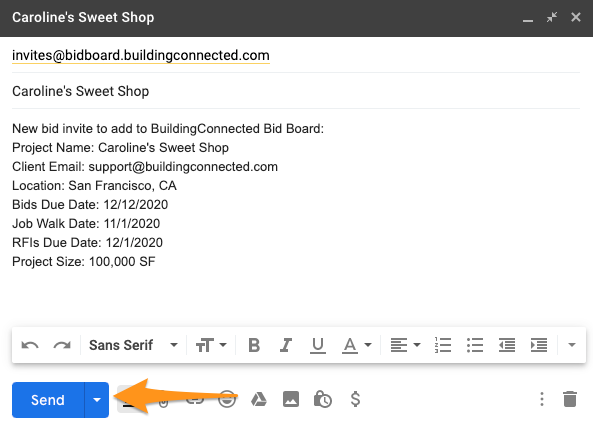Toggle bold formatting
Image resolution: width=593 pixels, height=428 pixels.
(x=254, y=345)
